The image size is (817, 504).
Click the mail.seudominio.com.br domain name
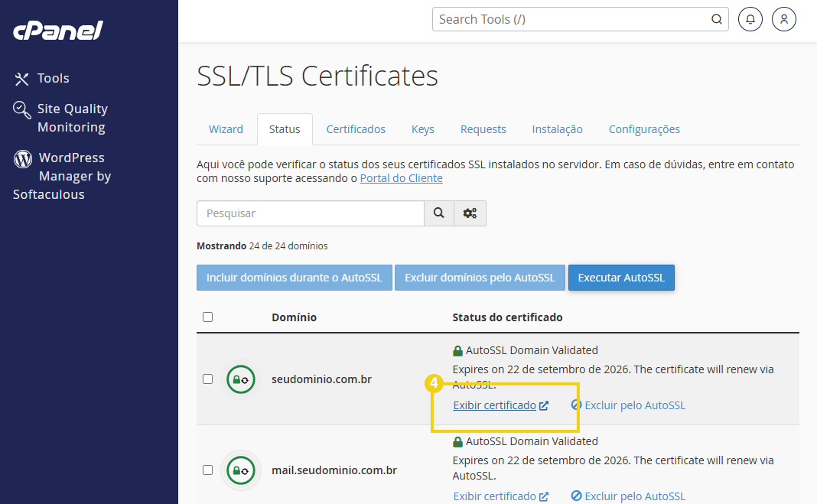[x=334, y=470]
